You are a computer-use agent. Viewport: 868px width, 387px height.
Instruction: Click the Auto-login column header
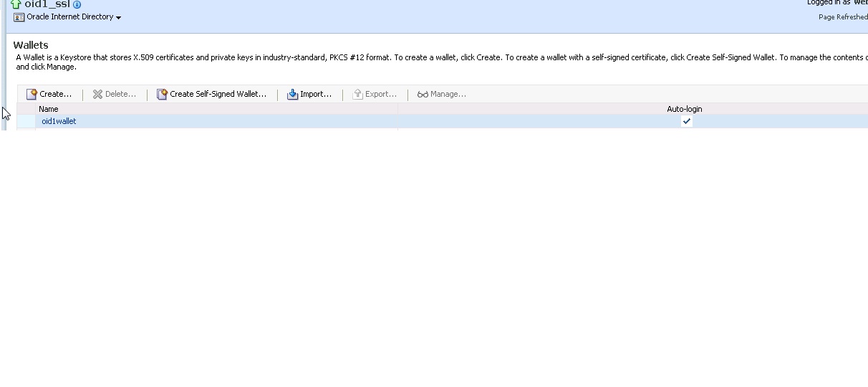click(685, 109)
